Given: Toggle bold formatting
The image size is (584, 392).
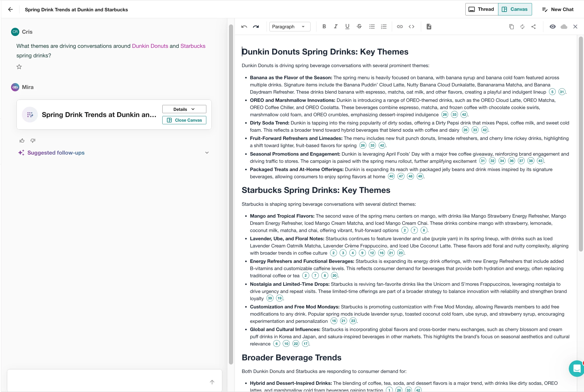Looking at the screenshot, I should point(324,26).
